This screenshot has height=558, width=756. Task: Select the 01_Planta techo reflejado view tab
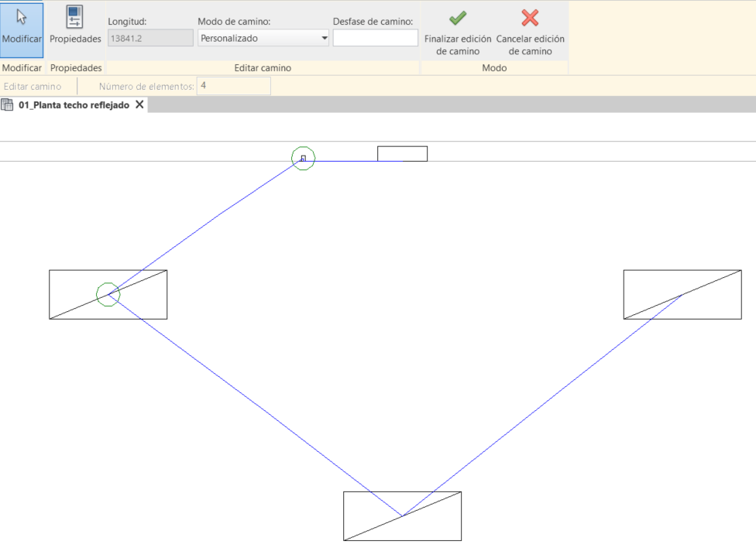tap(74, 105)
